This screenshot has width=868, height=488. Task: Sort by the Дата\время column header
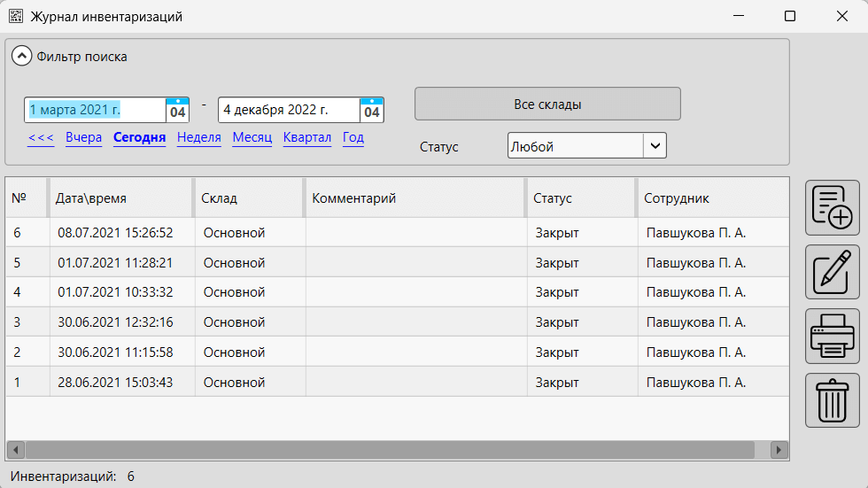pos(120,198)
